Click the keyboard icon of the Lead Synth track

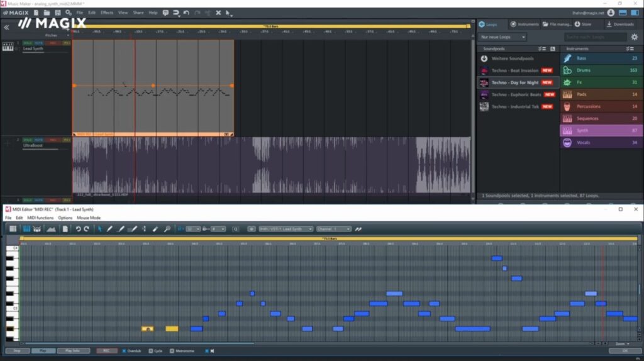tap(8, 47)
